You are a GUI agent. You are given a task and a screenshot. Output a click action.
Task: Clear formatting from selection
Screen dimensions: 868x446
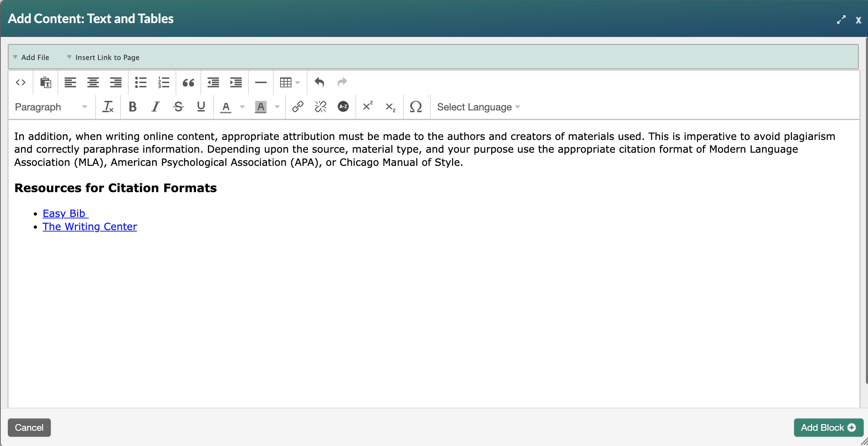108,107
